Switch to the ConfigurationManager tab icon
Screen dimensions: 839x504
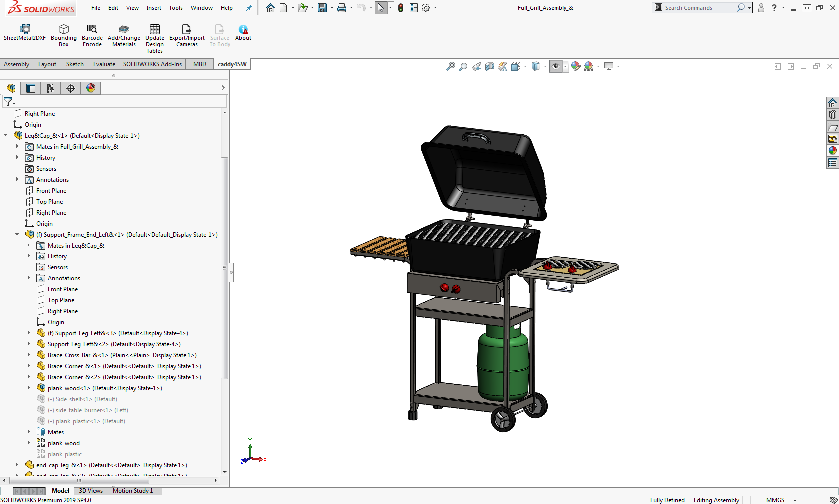click(x=51, y=88)
